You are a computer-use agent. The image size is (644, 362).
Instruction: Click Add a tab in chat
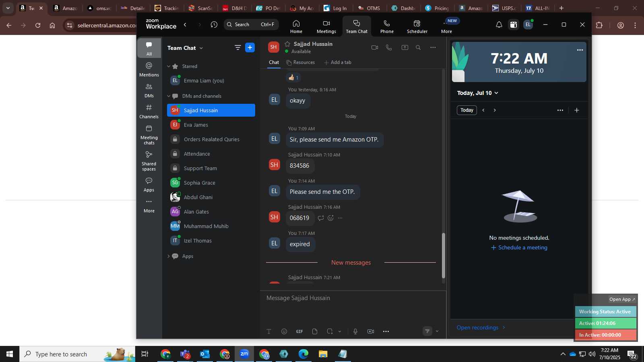pos(338,62)
